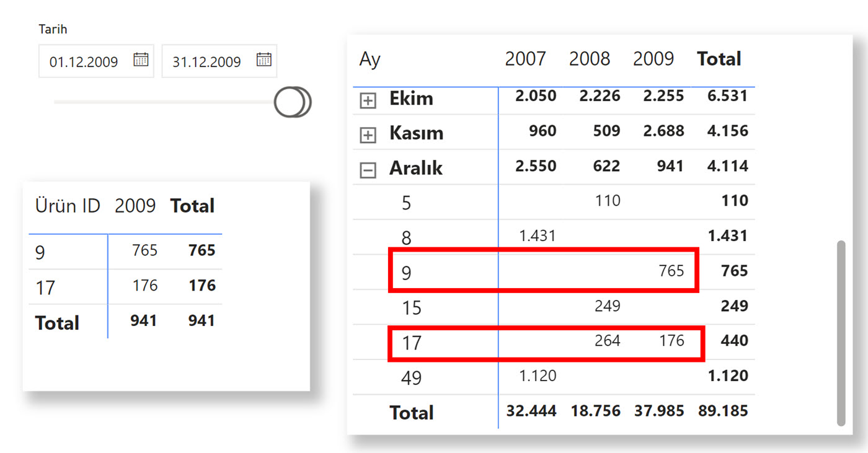Select Ürün ID 17 in small table
Image resolution: width=868 pixels, height=453 pixels.
point(45,288)
